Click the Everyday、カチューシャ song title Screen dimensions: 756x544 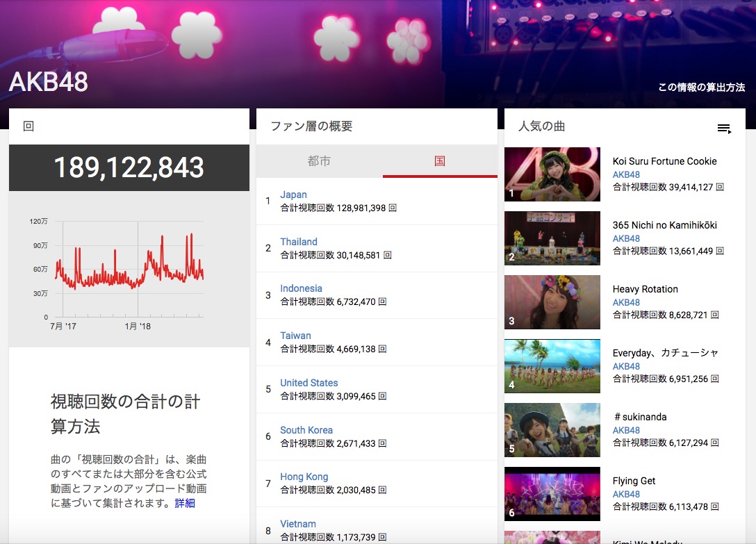point(666,353)
